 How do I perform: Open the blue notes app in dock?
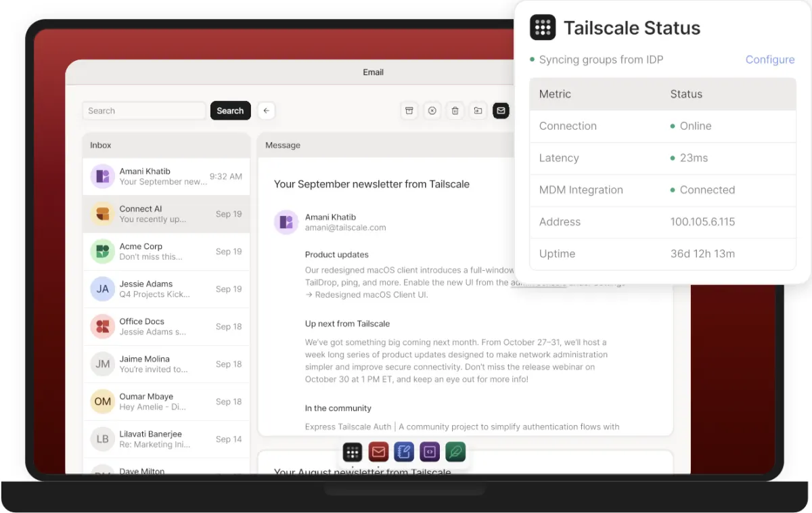[x=404, y=452]
